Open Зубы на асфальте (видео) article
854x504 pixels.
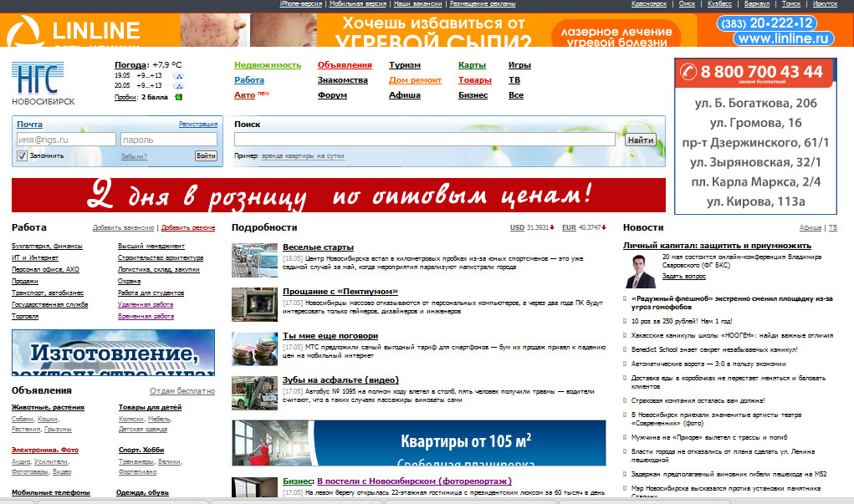(340, 380)
